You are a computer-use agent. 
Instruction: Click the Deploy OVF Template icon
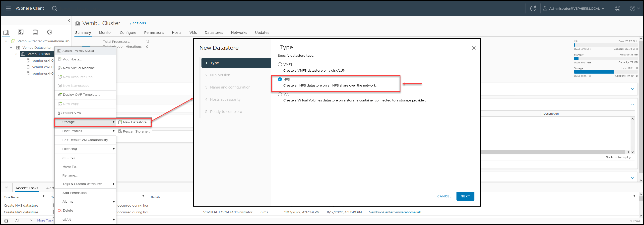pos(60,94)
